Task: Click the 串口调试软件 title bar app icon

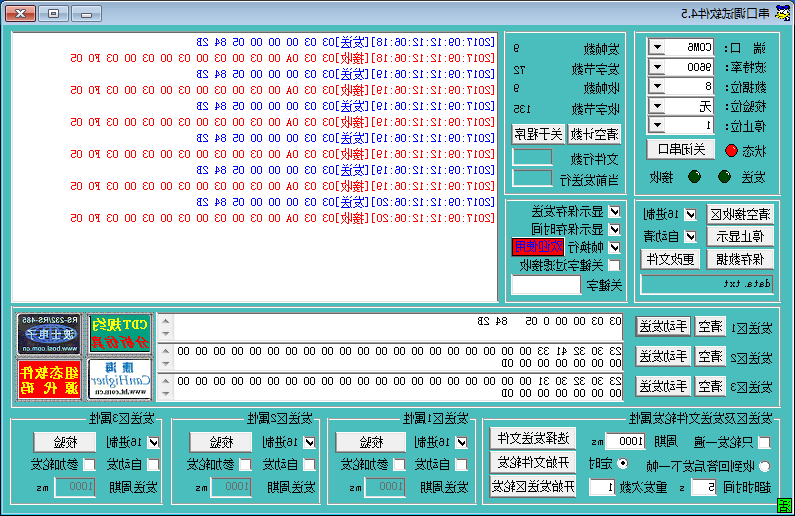Action: pyautogui.click(x=783, y=13)
